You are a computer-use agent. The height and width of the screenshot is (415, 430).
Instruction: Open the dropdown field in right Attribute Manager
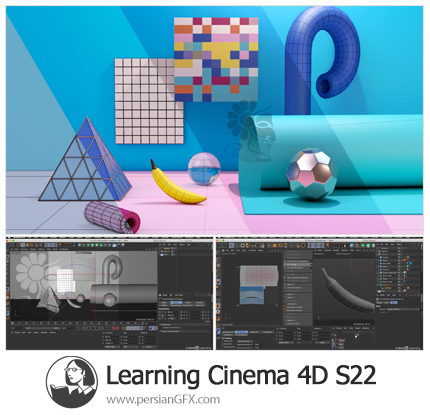tap(402, 309)
